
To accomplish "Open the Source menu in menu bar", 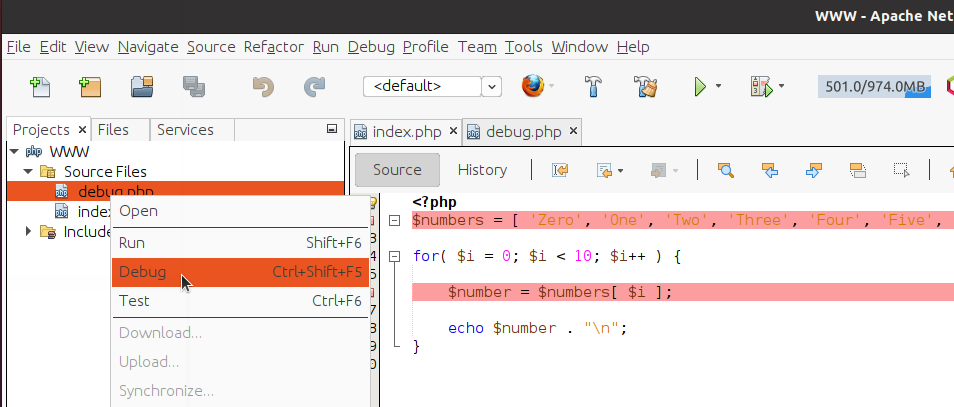I will (211, 47).
